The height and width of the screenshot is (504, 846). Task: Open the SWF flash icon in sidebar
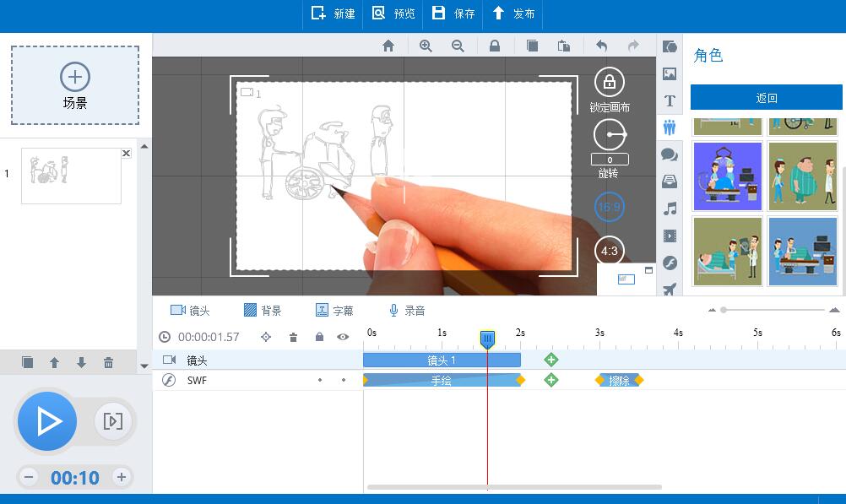click(670, 263)
